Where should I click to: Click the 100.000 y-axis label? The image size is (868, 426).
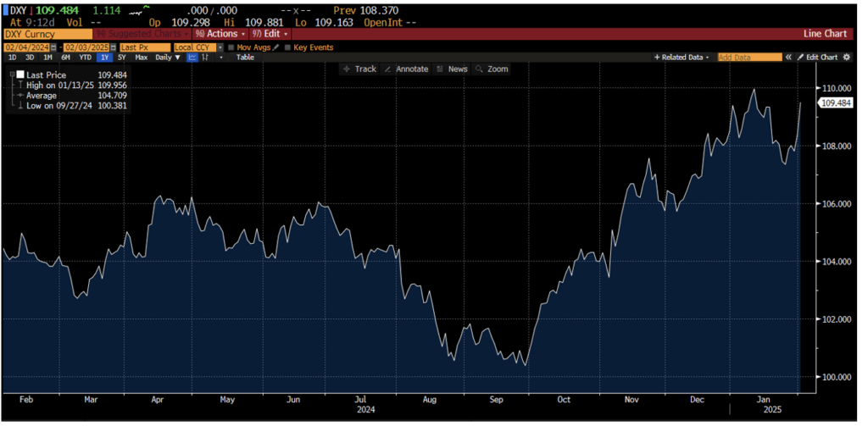coord(837,377)
